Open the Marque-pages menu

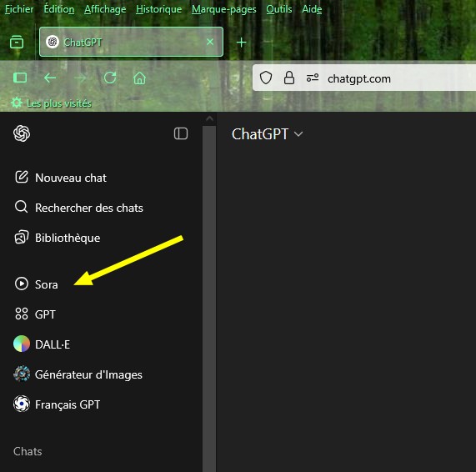pos(223,9)
